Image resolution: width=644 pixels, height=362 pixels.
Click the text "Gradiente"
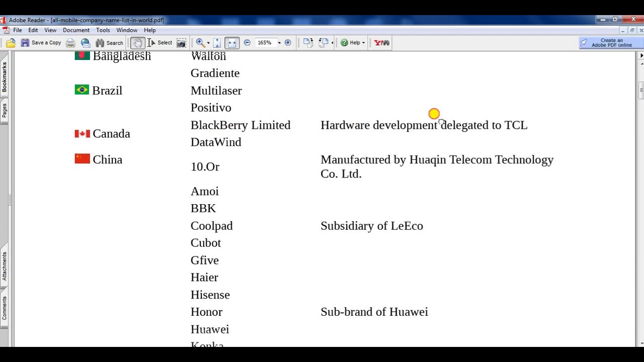215,73
